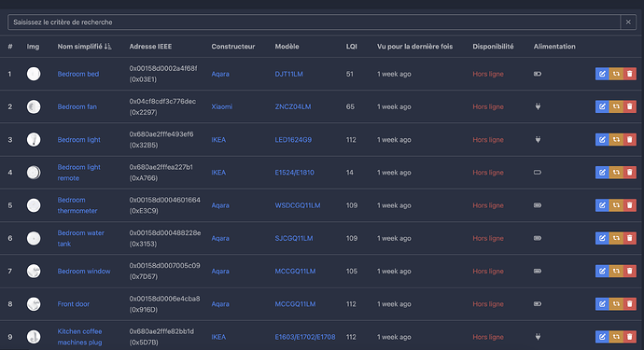
Task: Click orange icon in Front door row
Action: tap(616, 304)
